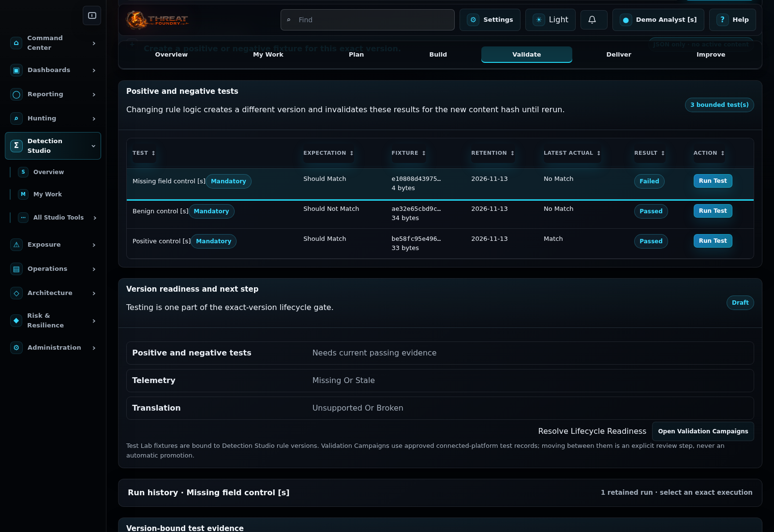Click the '3 bounded test(s)' badge

point(719,105)
